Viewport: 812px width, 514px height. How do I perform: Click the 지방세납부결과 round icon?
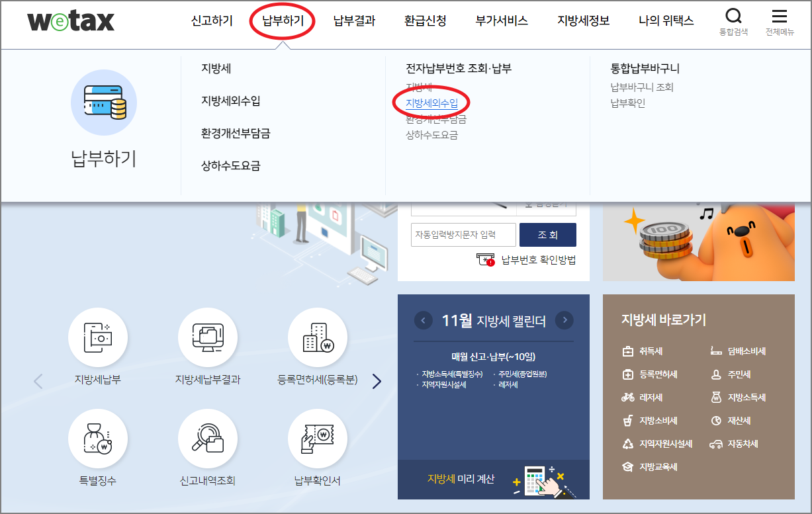pyautogui.click(x=208, y=338)
